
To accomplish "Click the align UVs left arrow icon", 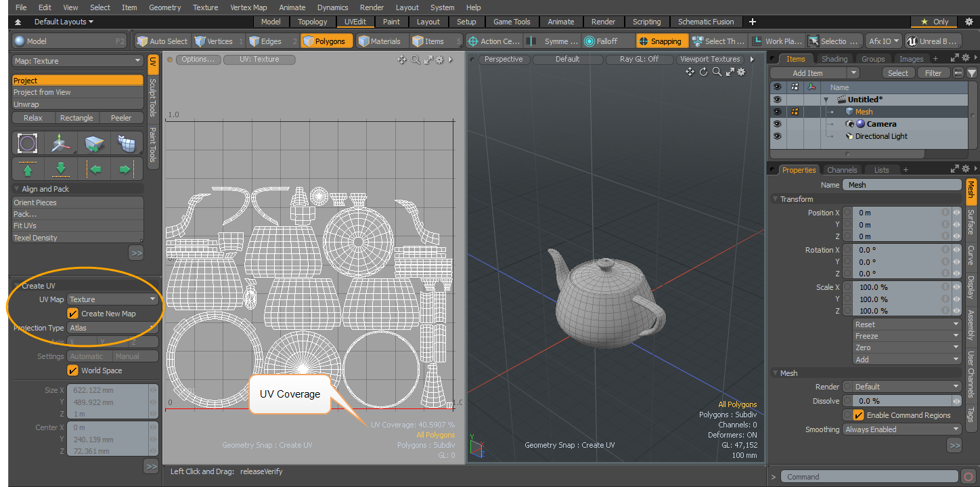I will point(94,169).
